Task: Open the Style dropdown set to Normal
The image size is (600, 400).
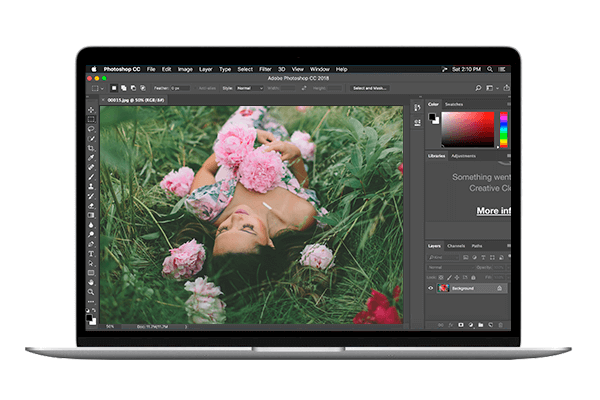Action: pyautogui.click(x=249, y=88)
